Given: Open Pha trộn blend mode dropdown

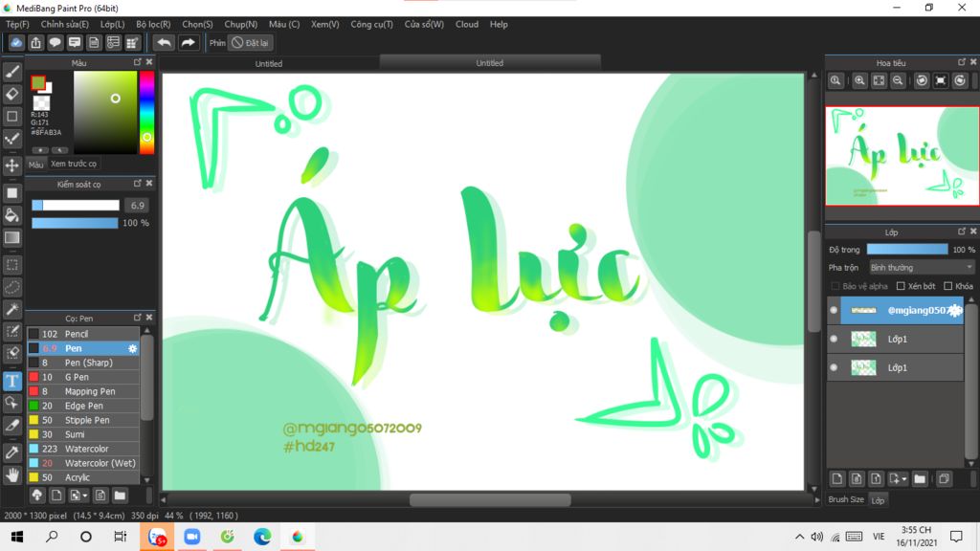Looking at the screenshot, I should [922, 268].
